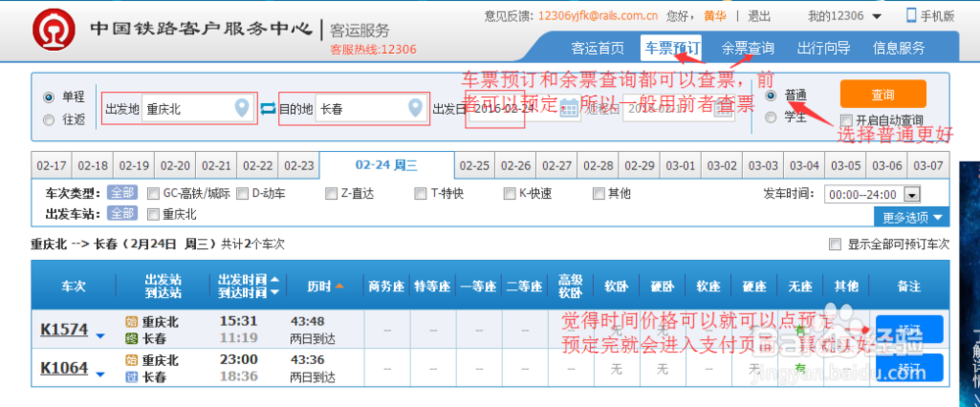The width and height of the screenshot is (980, 407).
Task: Open 发车时间 00:00--24:00 dropdown
Action: pos(872,194)
